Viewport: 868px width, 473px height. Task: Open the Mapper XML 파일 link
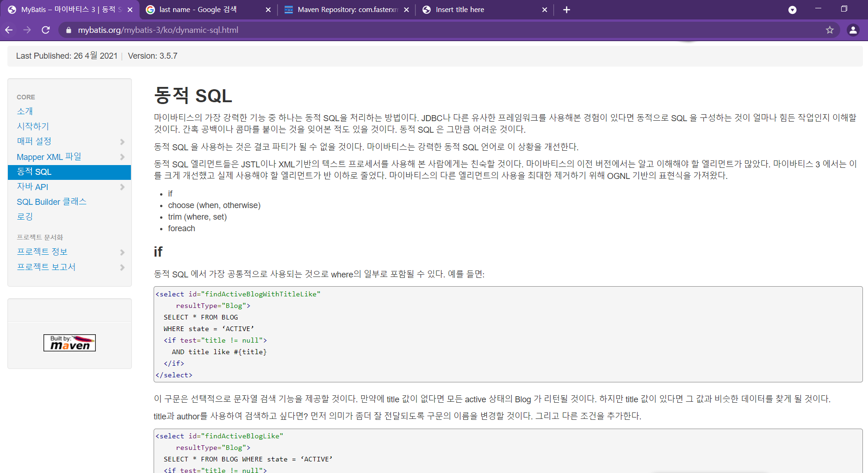49,157
